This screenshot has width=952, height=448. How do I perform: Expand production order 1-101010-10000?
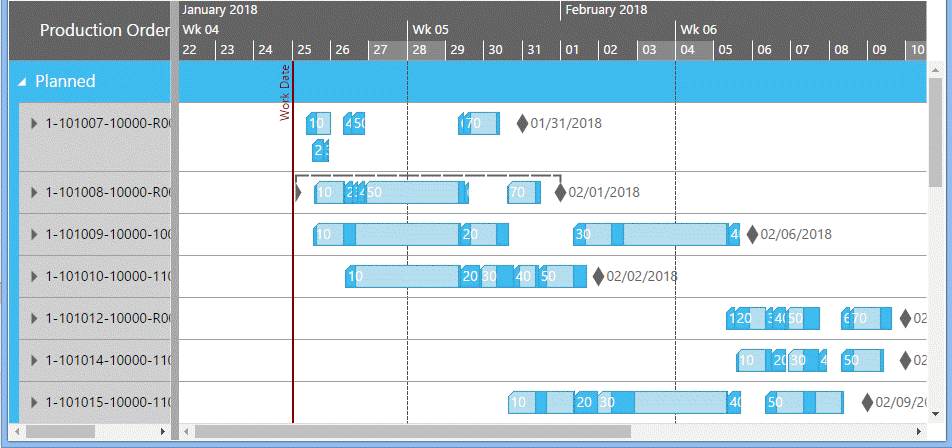pos(34,276)
